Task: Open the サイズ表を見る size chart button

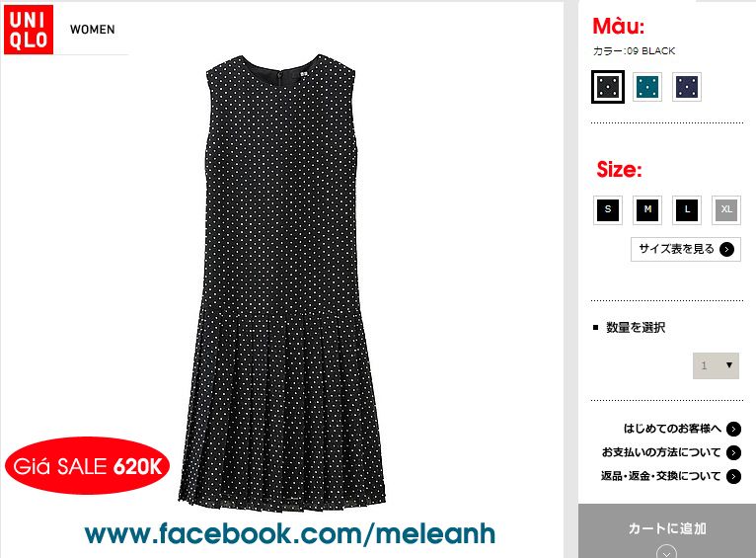Action: pyautogui.click(x=686, y=249)
